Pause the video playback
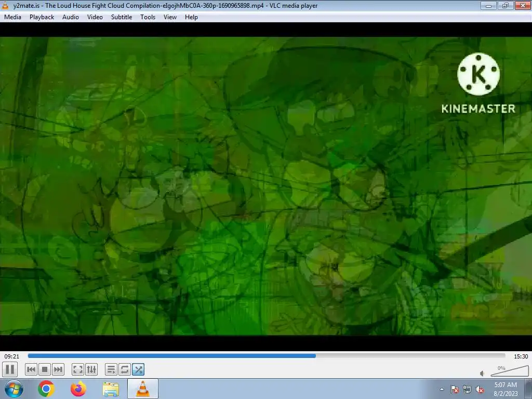This screenshot has width=532, height=399. pos(10,369)
